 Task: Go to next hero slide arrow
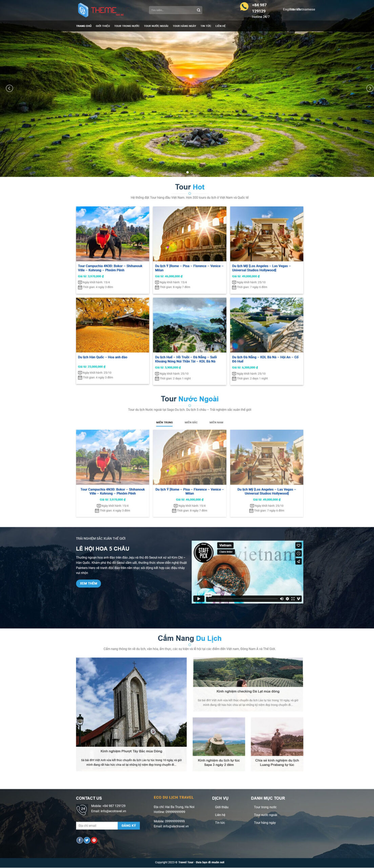coord(370,88)
